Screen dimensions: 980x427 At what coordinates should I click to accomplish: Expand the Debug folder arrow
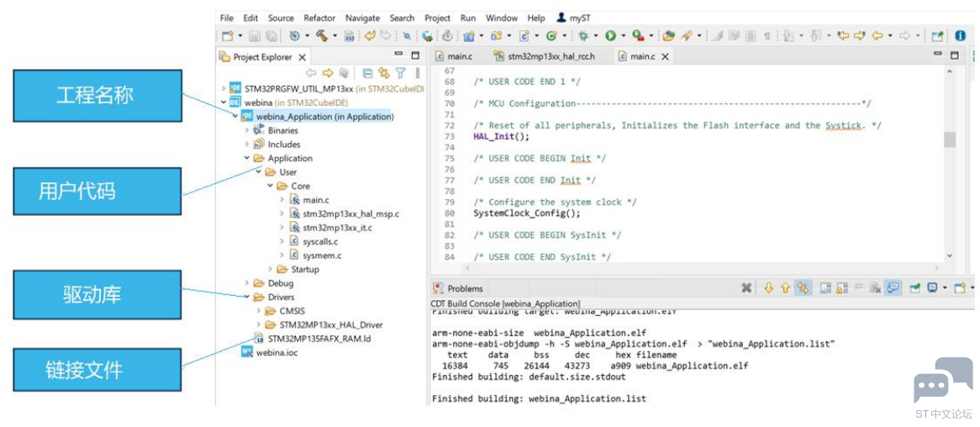(247, 283)
